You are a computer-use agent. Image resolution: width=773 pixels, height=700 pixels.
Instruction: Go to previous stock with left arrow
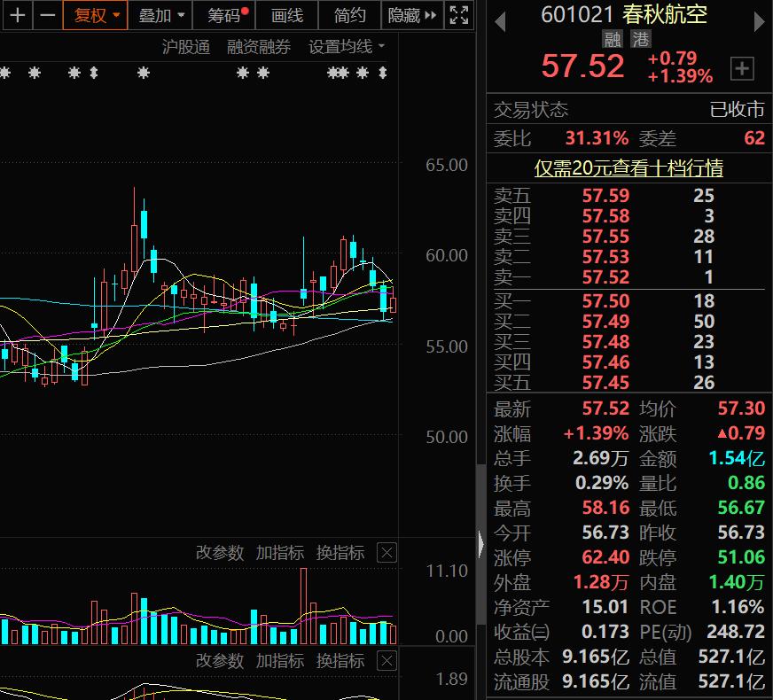tap(502, 19)
